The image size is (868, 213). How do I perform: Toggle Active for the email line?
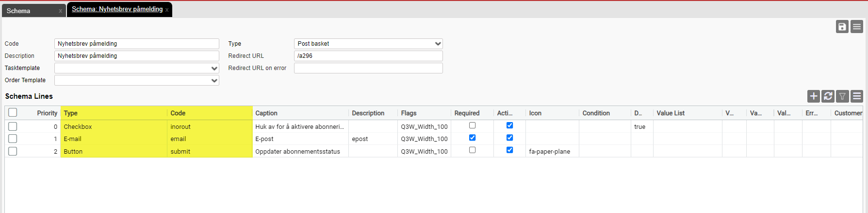[x=509, y=138]
